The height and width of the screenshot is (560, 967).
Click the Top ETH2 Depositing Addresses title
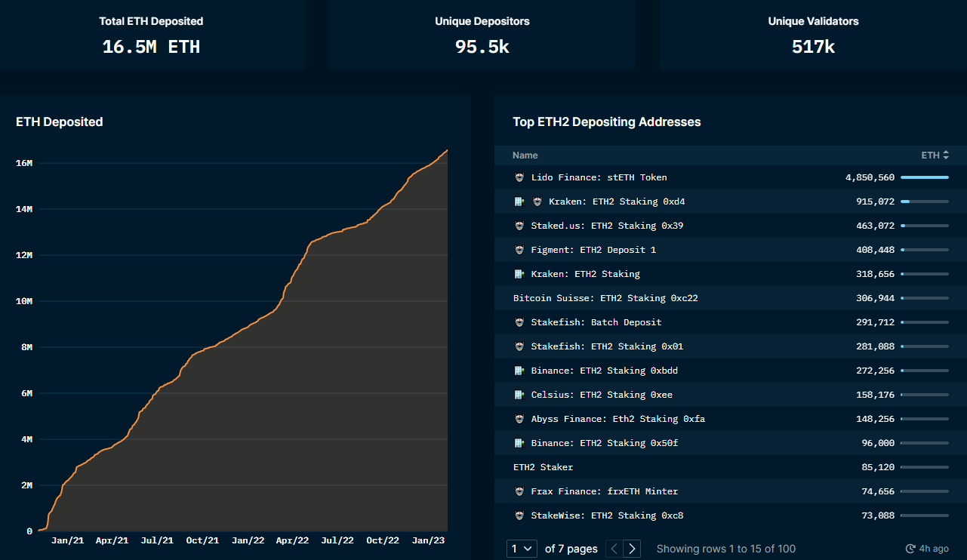pos(607,122)
